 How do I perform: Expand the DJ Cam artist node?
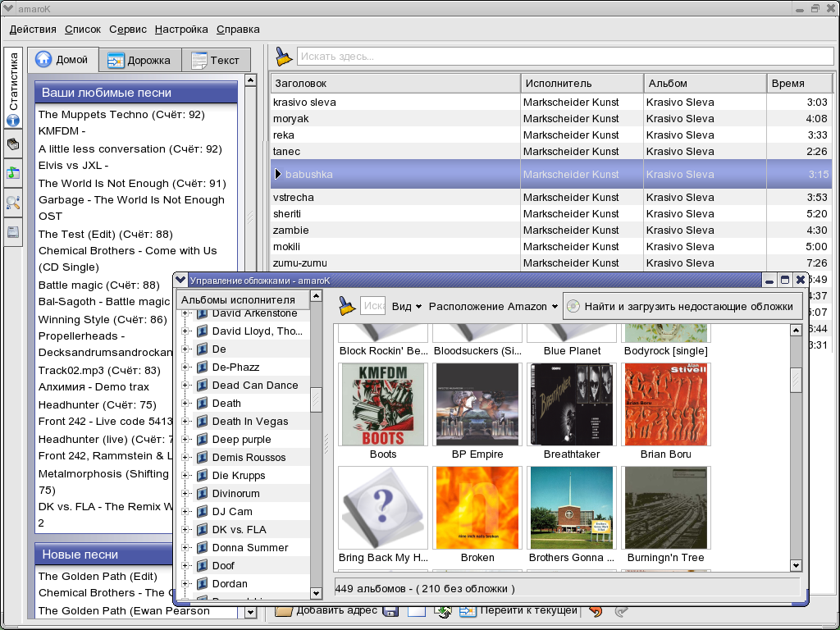pos(185,512)
